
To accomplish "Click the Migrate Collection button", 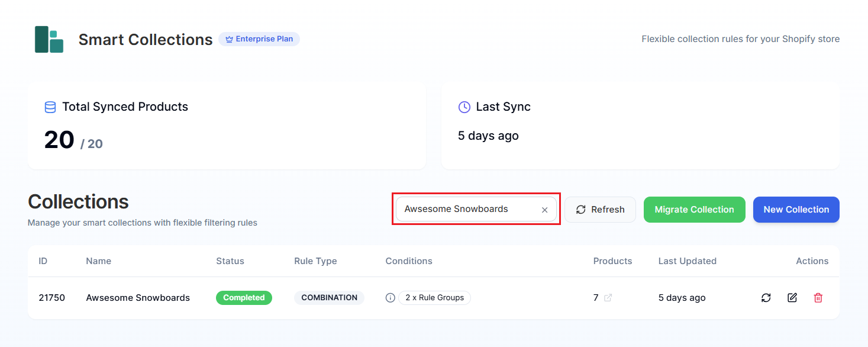I will (694, 209).
